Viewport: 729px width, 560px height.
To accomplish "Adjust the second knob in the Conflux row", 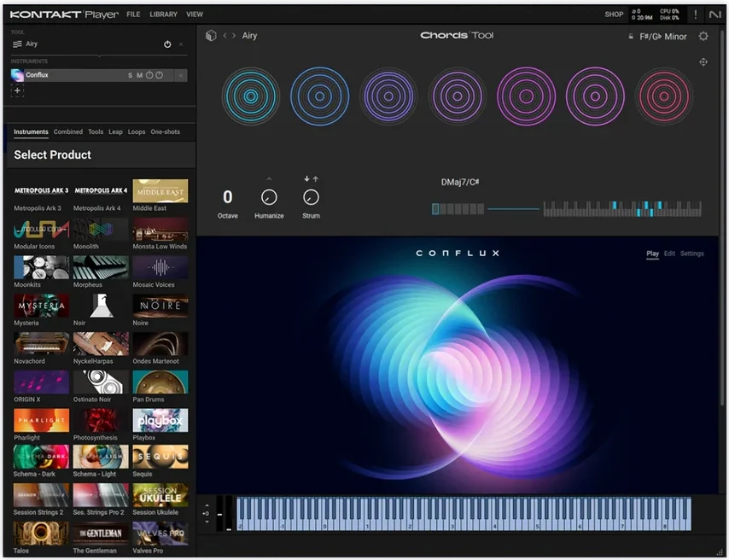I will tap(159, 75).
